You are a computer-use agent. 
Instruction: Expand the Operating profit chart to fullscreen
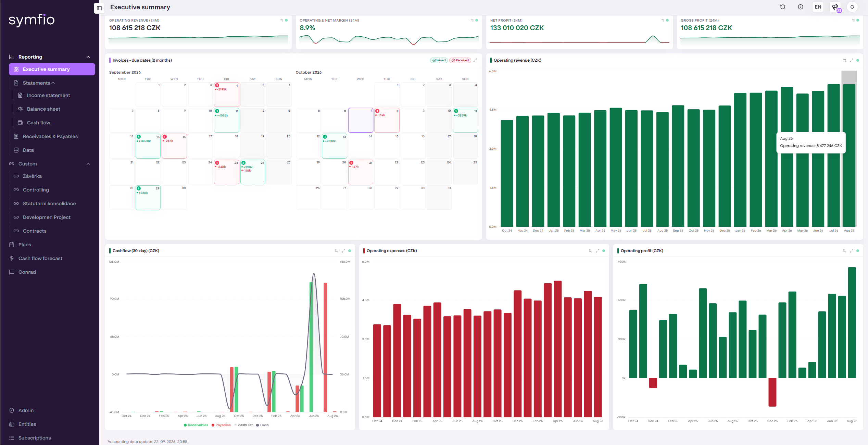852,251
